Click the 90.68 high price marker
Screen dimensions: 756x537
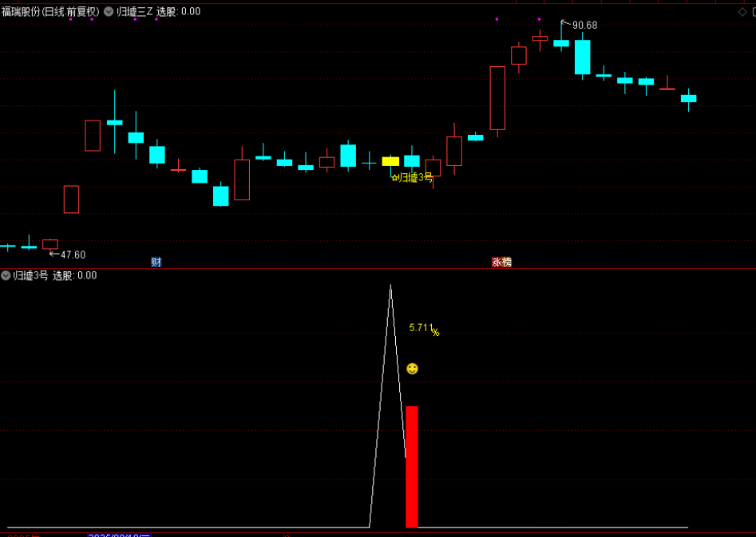coord(584,26)
